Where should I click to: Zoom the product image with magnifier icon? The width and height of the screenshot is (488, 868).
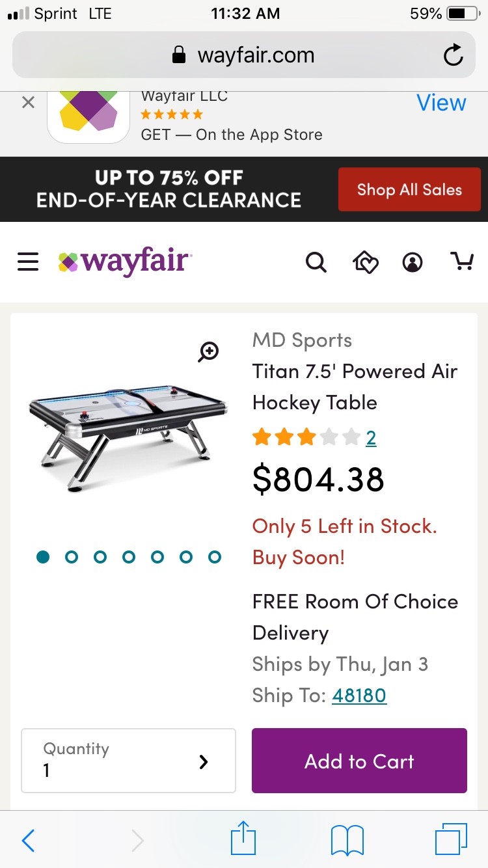208,351
